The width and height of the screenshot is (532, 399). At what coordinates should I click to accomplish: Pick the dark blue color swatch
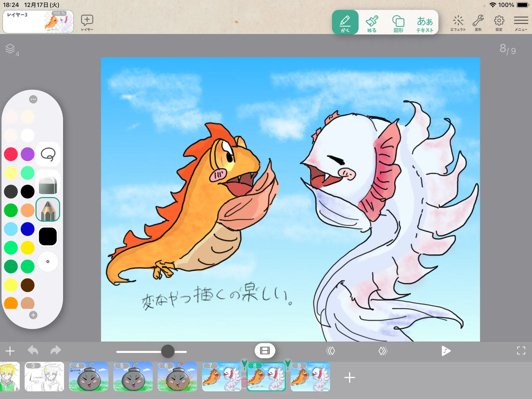click(x=28, y=229)
